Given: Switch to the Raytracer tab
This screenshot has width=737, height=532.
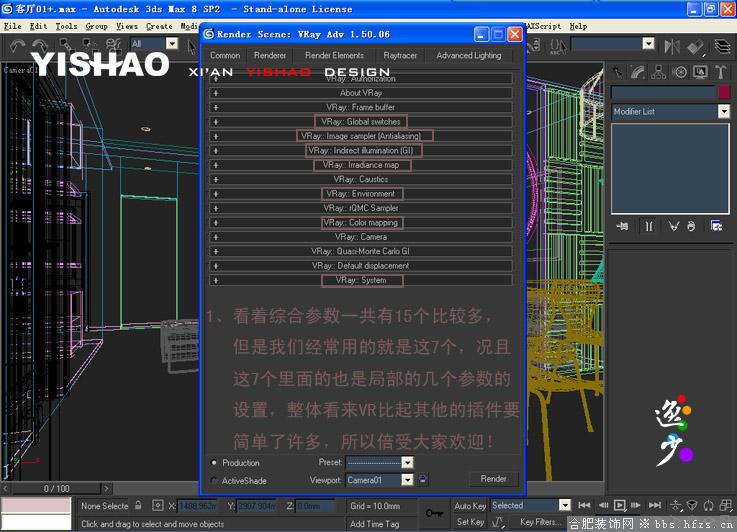Looking at the screenshot, I should (400, 55).
